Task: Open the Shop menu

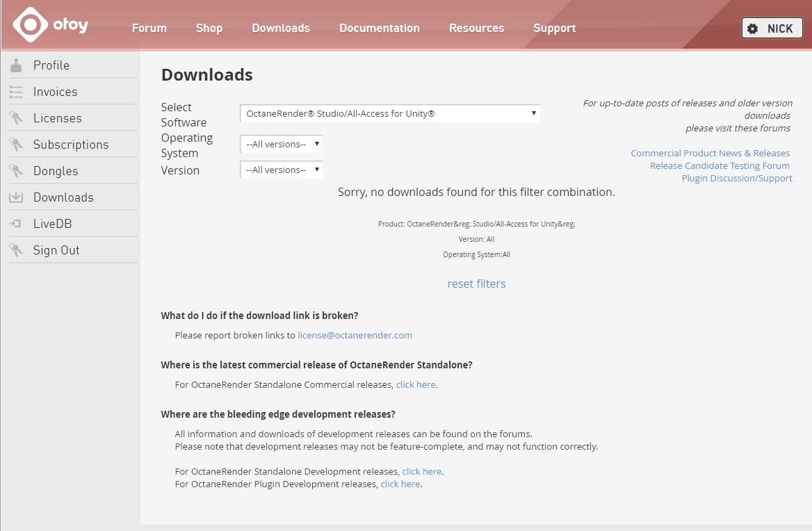Action: 209,28
